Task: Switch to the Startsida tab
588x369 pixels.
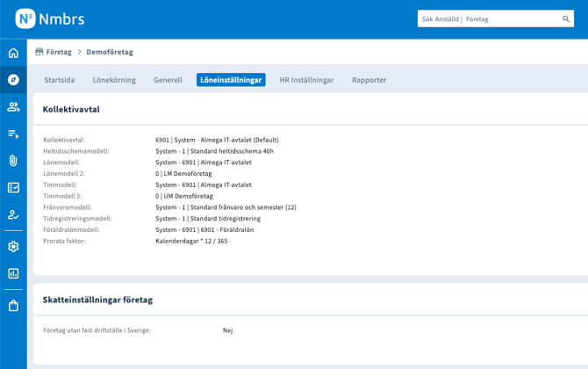Action: 60,80
